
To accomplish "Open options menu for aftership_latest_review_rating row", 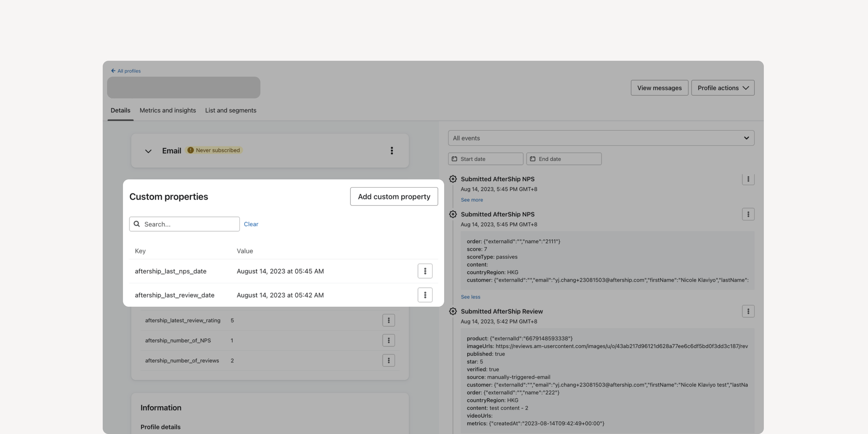I will [389, 320].
